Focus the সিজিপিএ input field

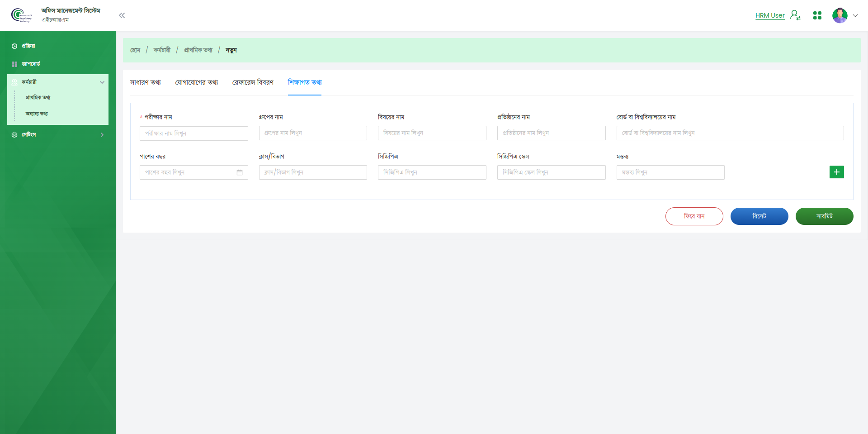click(x=432, y=172)
